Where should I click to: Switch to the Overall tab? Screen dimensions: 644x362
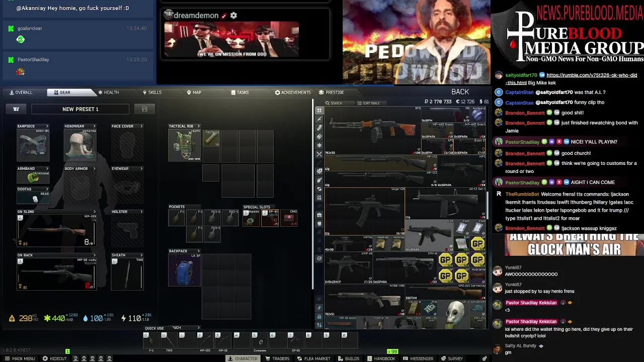click(20, 93)
